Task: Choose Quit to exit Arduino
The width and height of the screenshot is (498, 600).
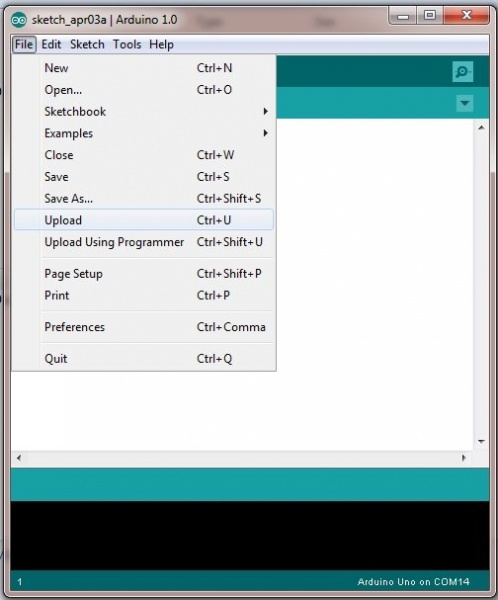Action: (144, 359)
